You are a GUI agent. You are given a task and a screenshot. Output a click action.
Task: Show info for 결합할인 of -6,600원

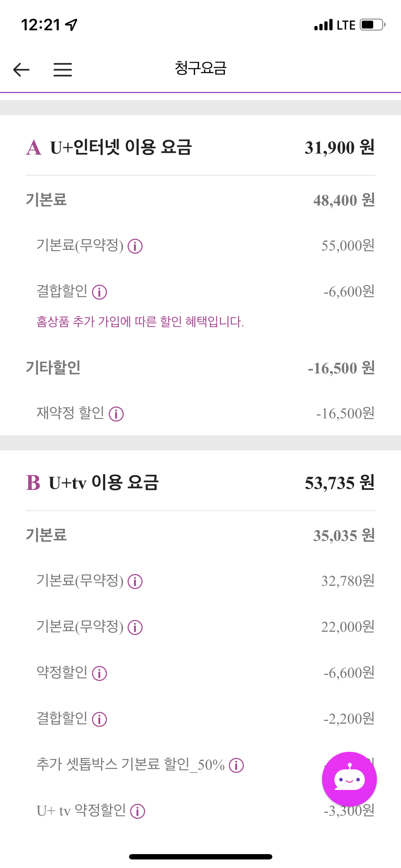(99, 292)
